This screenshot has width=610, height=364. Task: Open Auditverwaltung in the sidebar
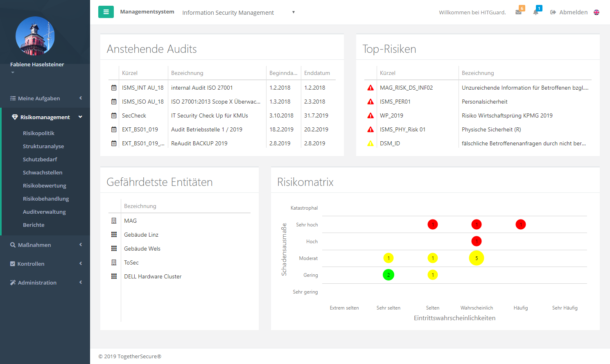[44, 212]
